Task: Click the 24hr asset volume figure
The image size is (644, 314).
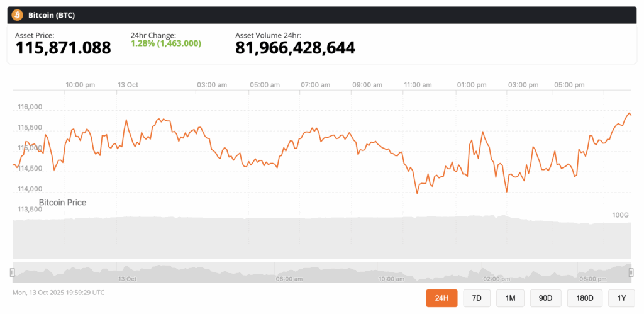Action: 295,48
